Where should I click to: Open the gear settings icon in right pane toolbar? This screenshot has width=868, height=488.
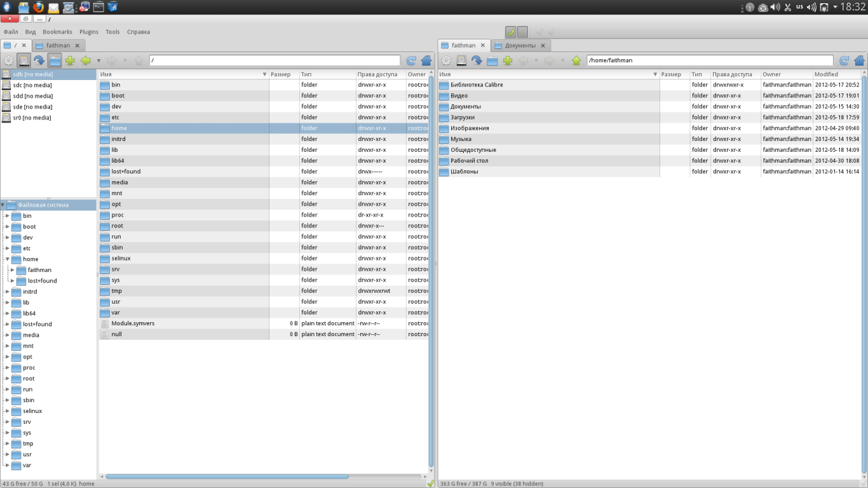pyautogui.click(x=446, y=60)
